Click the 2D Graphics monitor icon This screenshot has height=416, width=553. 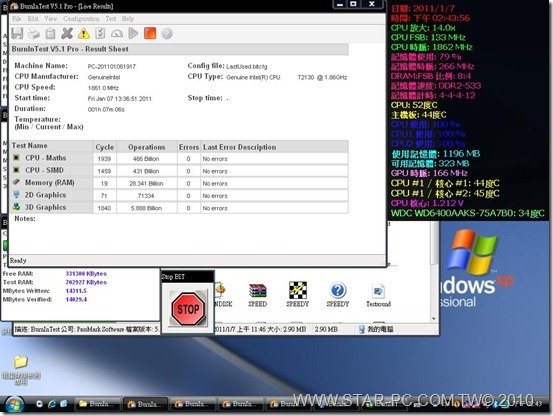[16, 195]
